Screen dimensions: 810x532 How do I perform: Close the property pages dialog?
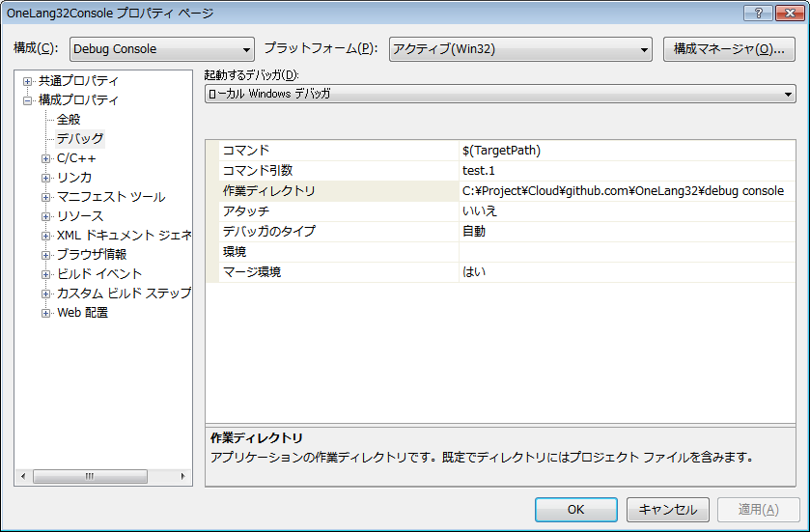coord(790,13)
